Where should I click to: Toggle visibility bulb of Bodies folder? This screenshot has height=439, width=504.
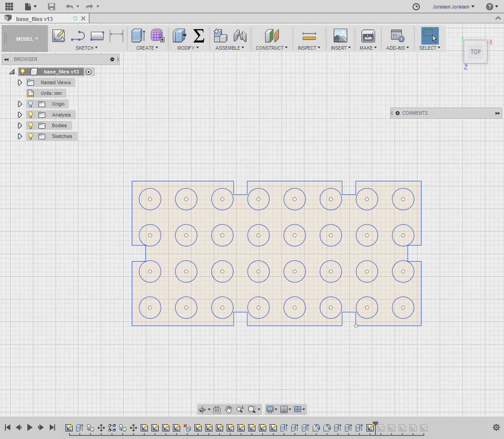30,125
